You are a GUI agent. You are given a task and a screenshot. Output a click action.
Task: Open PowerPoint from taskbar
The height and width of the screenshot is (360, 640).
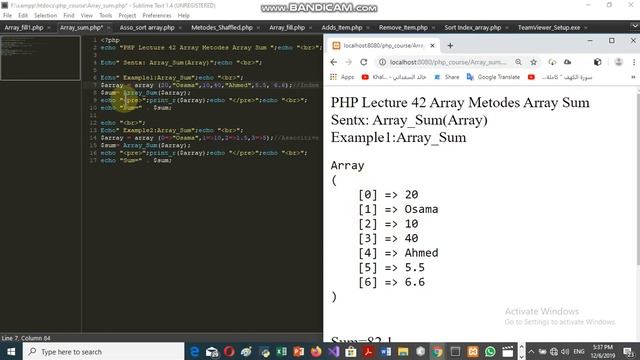coord(298,351)
